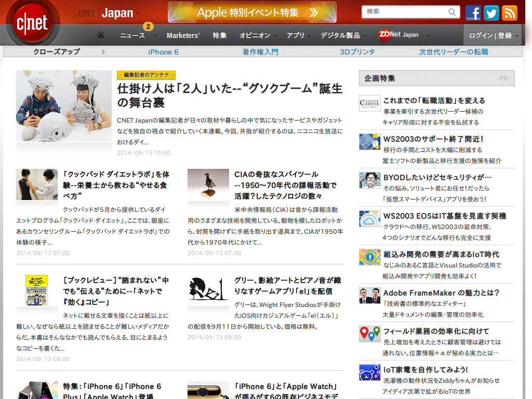
Task: Expand the デジタル製品 dropdown menu
Action: (x=343, y=35)
